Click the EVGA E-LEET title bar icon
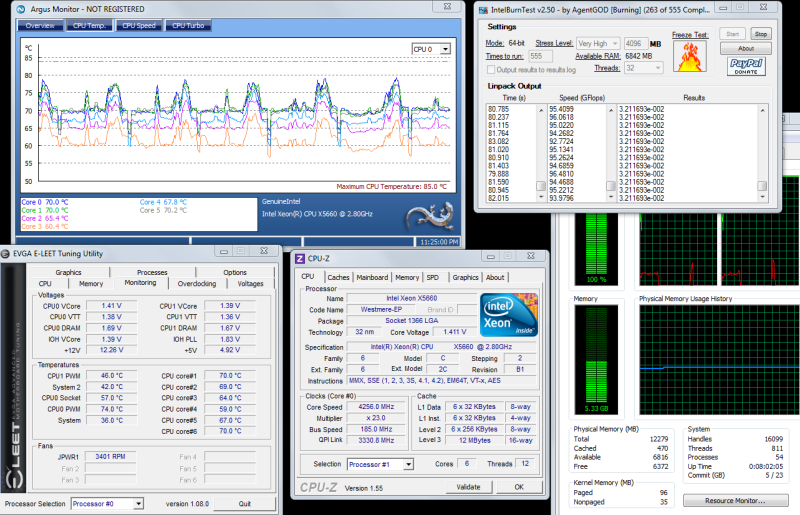Image resolution: width=800 pixels, height=515 pixels. pyautogui.click(x=5, y=254)
